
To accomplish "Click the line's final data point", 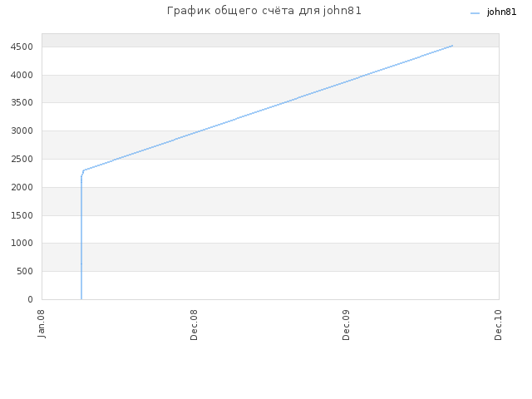I will pyautogui.click(x=452, y=46).
